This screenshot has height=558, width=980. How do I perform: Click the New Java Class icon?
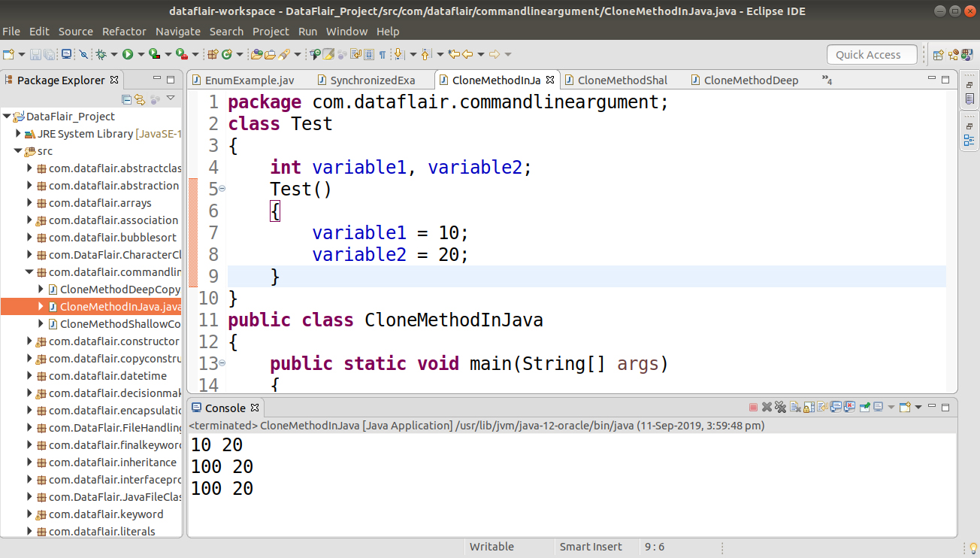(226, 54)
